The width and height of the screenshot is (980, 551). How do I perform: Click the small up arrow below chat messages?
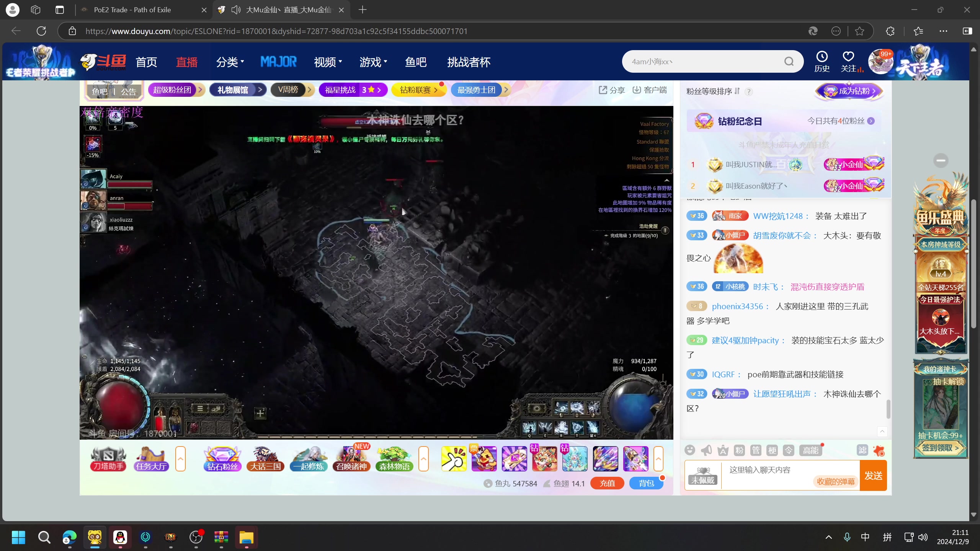[x=882, y=431]
